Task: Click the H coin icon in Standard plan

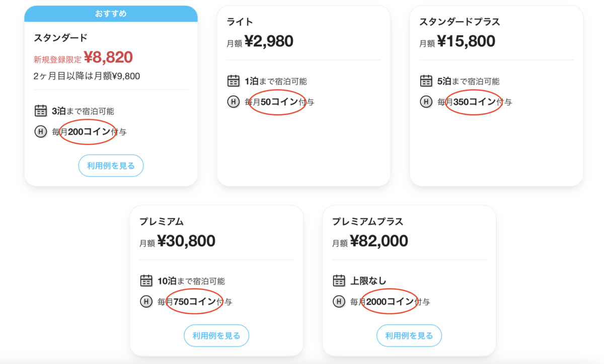Action: coord(41,132)
